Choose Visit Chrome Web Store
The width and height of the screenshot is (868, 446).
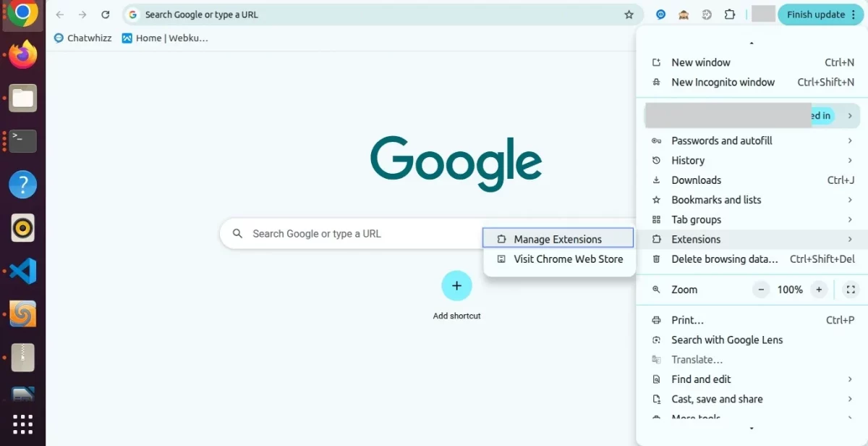click(567, 258)
